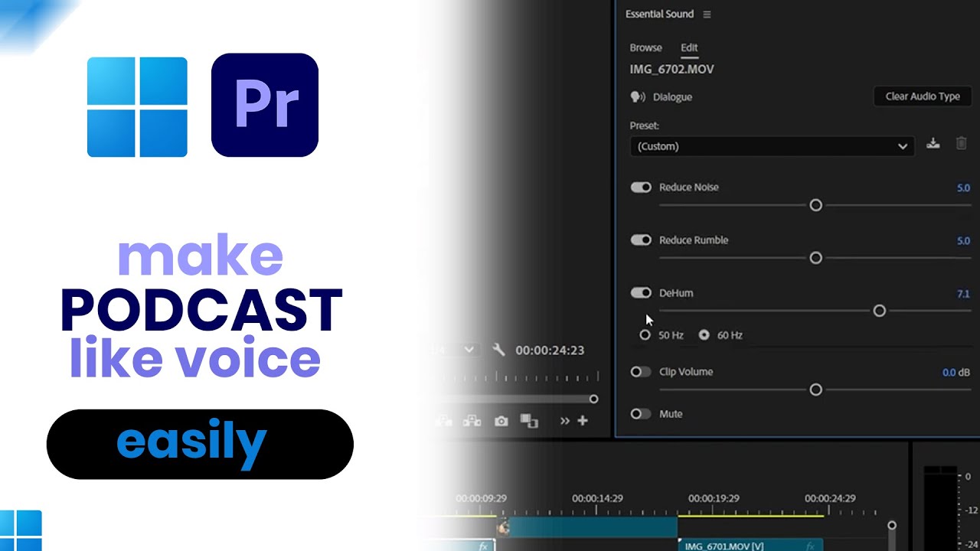
Task: Enable the Clip Volume toggle
Action: coord(641,372)
